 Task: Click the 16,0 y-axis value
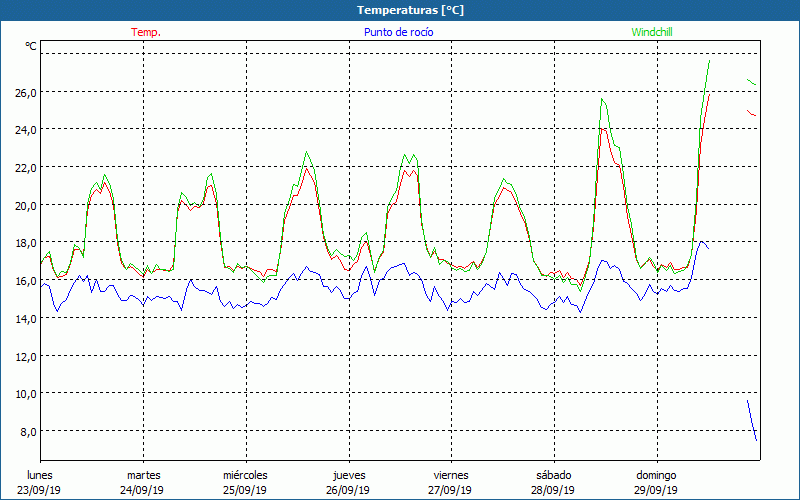click(x=26, y=281)
